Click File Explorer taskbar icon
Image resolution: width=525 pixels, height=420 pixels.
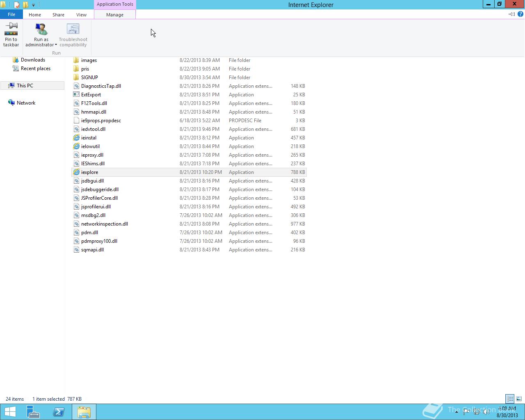coord(84,412)
